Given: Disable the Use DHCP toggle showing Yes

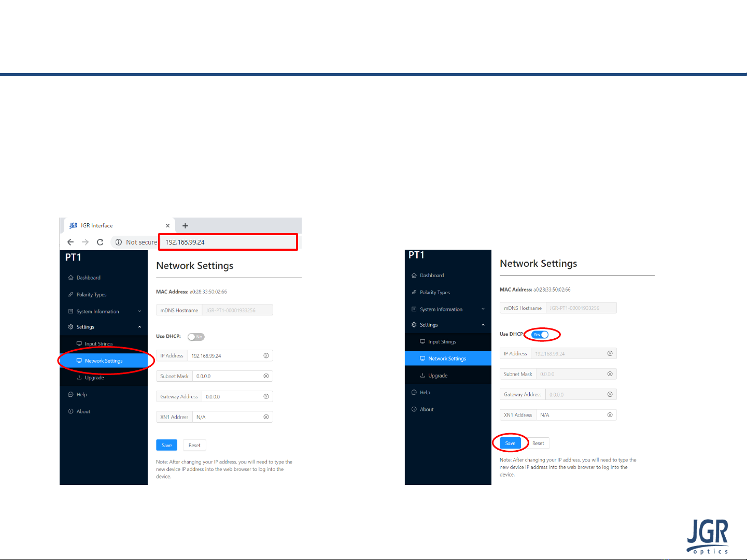Looking at the screenshot, I should click(540, 335).
